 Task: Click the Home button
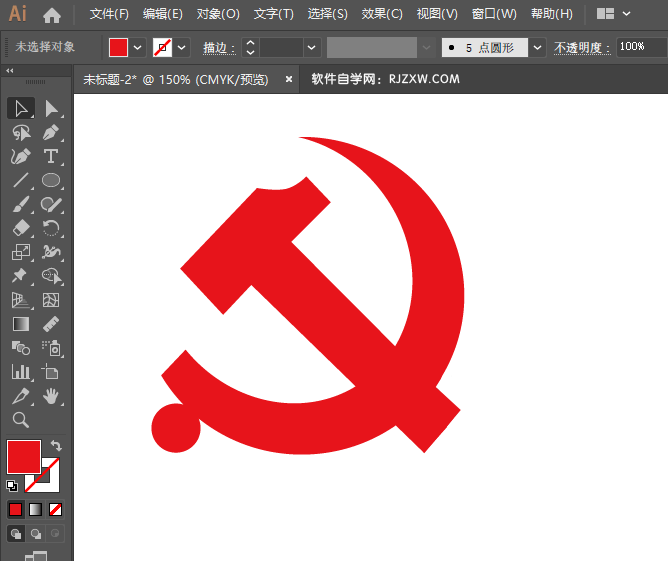coord(52,15)
